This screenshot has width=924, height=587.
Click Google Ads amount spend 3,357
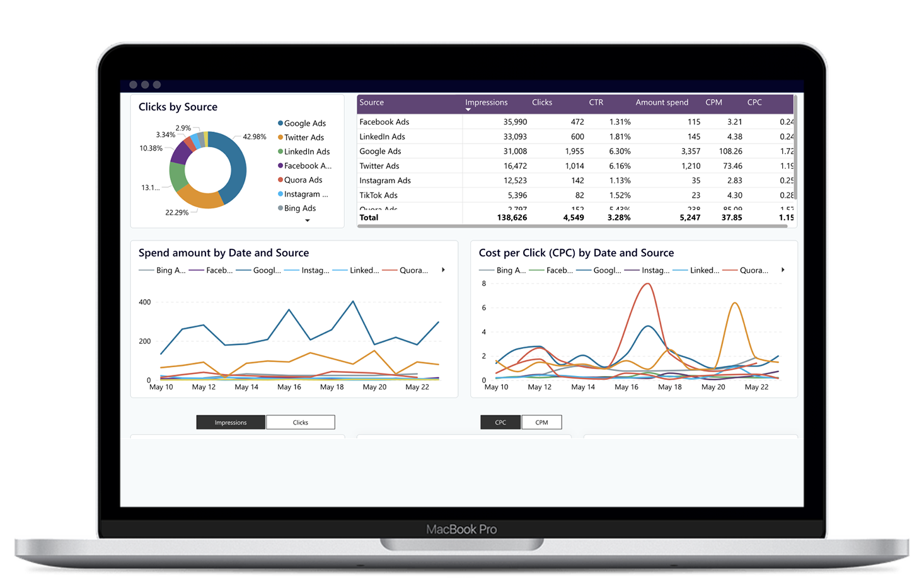point(691,151)
